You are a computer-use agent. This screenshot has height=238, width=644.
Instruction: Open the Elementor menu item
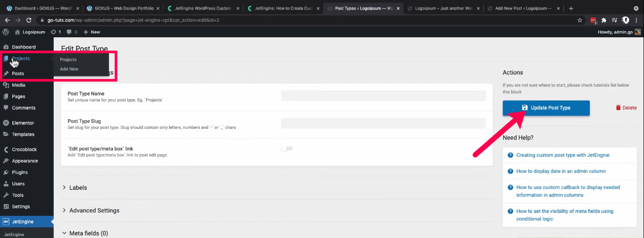pyautogui.click(x=23, y=123)
